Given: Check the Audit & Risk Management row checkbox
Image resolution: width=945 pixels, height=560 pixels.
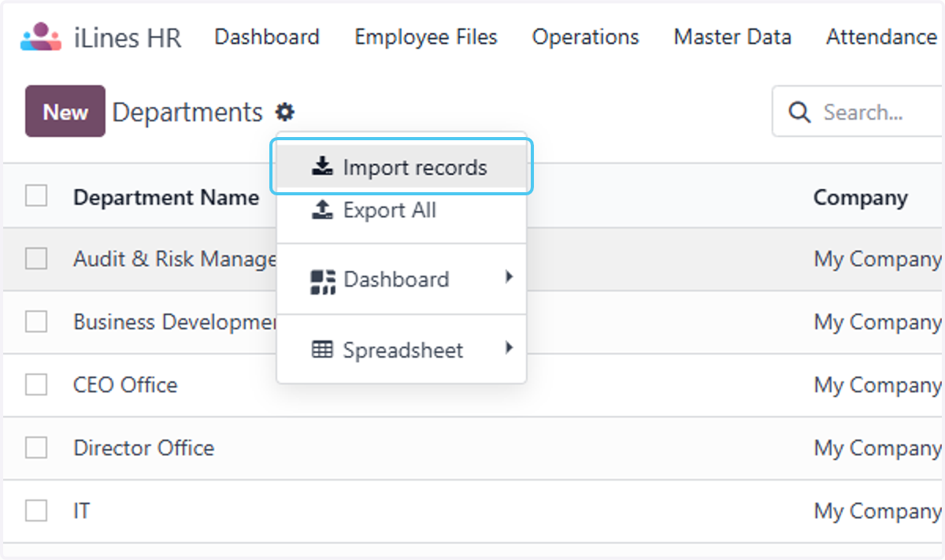Looking at the screenshot, I should tap(36, 258).
